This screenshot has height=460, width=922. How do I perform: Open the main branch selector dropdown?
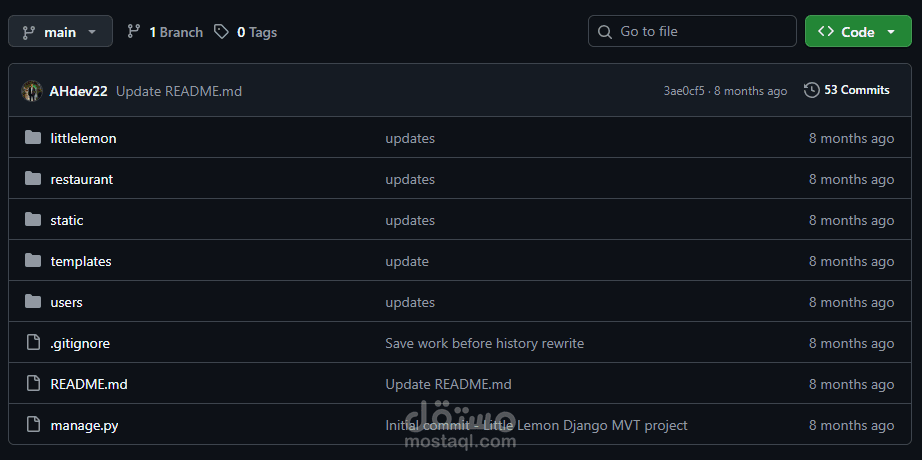pyautogui.click(x=61, y=31)
